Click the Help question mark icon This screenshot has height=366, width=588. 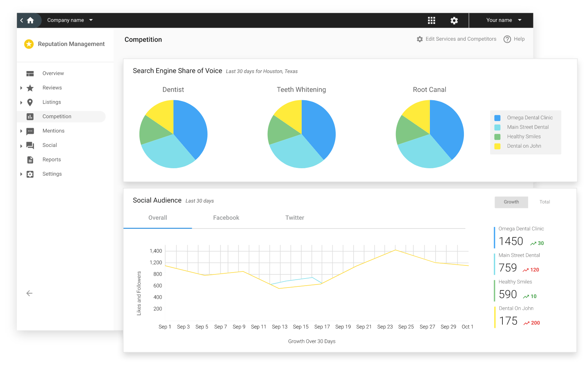tap(507, 39)
